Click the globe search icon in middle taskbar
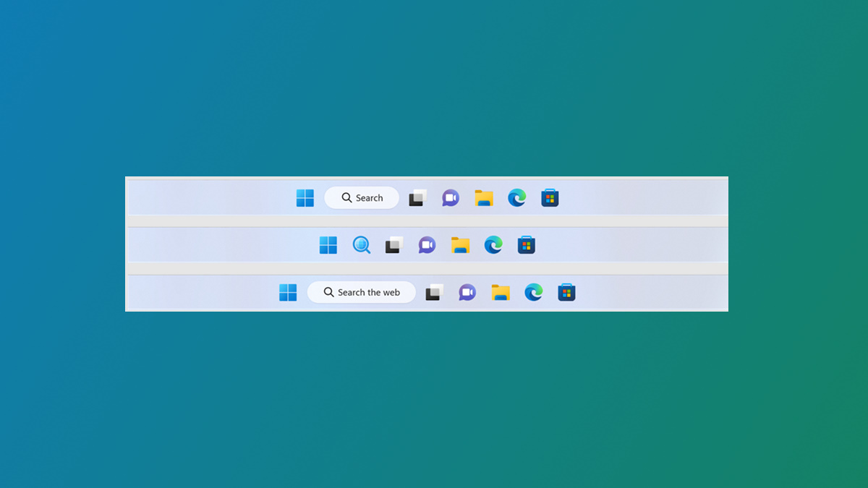This screenshot has height=488, width=868. 362,245
